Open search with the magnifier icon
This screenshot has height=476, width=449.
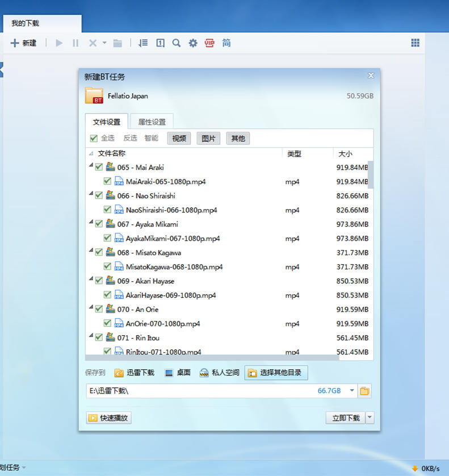(x=177, y=43)
